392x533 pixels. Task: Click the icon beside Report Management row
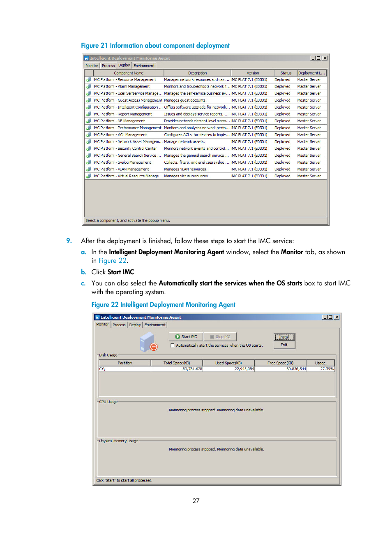point(89,114)
